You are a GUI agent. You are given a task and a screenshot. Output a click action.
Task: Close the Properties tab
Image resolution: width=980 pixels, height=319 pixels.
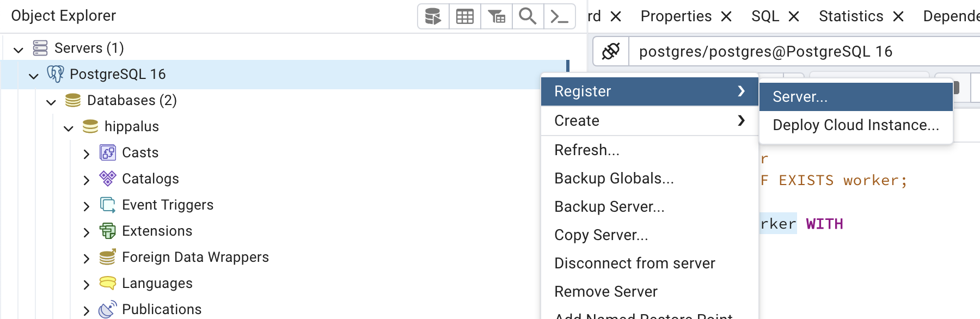[x=726, y=17]
